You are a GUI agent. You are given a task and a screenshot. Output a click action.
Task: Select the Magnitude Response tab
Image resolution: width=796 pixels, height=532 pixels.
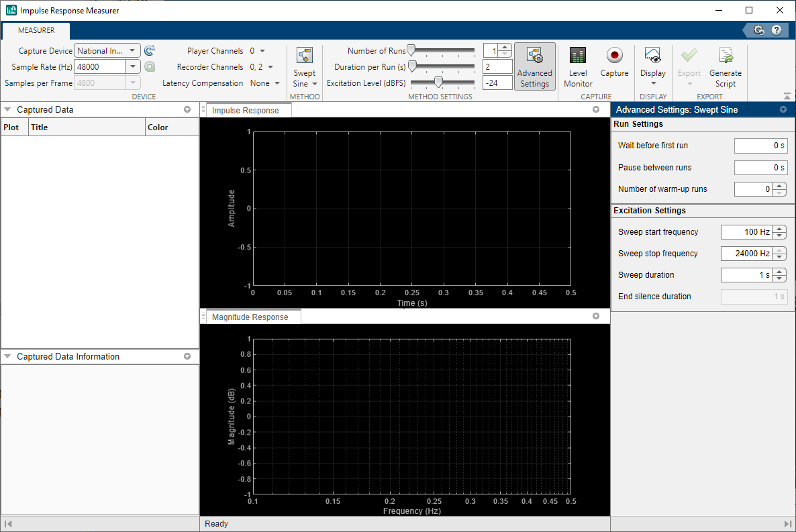click(x=251, y=315)
